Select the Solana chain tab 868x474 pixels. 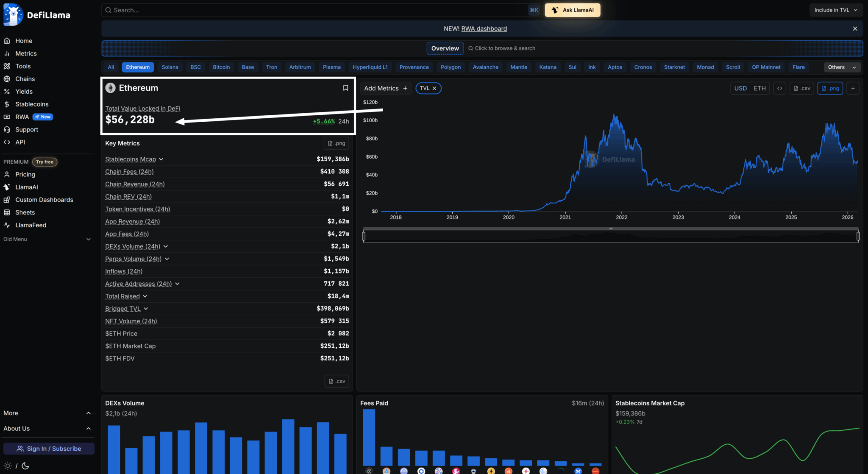pyautogui.click(x=170, y=67)
